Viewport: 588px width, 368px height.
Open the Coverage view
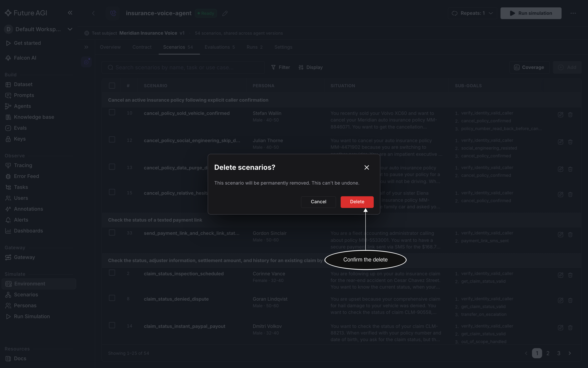(x=529, y=67)
